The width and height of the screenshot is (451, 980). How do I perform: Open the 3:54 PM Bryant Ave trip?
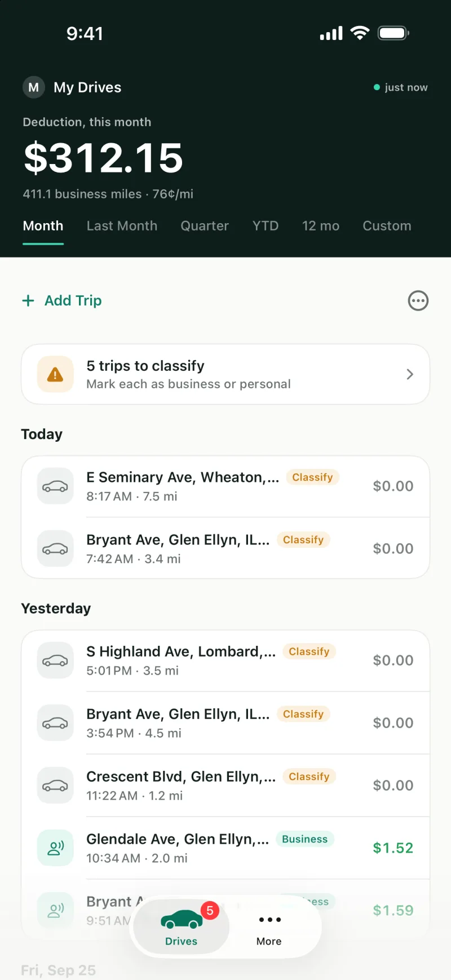(x=225, y=723)
